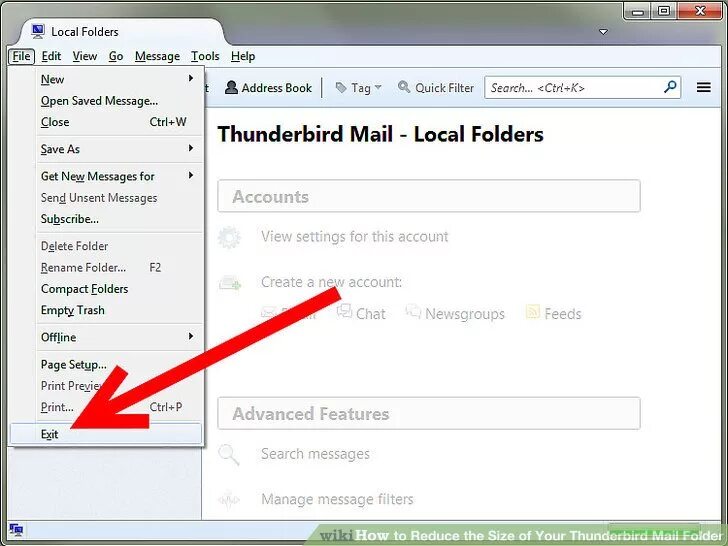Click the Address Book person icon
Screen dimensions: 728x546
click(x=231, y=87)
